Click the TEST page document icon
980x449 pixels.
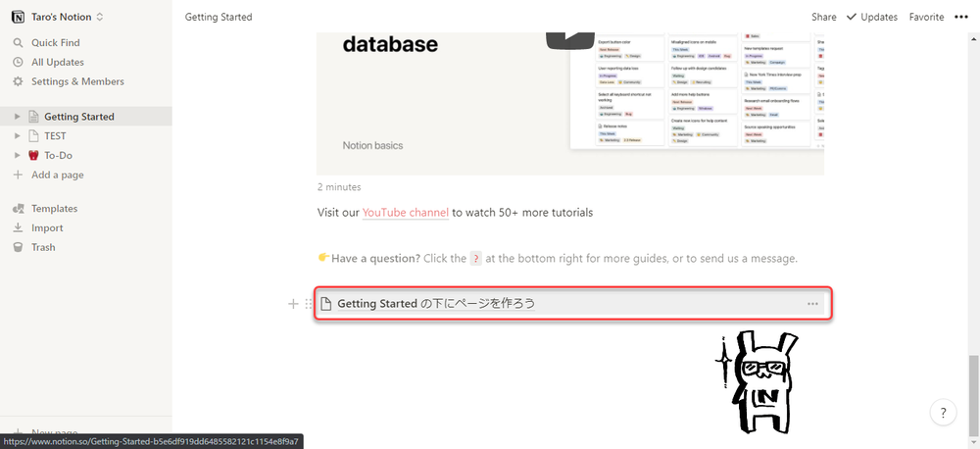click(x=34, y=135)
